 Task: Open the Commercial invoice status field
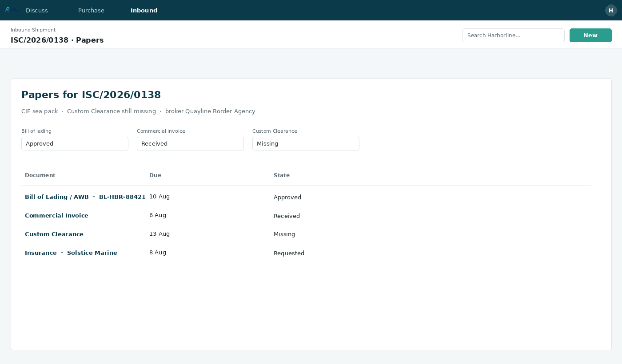click(x=190, y=143)
